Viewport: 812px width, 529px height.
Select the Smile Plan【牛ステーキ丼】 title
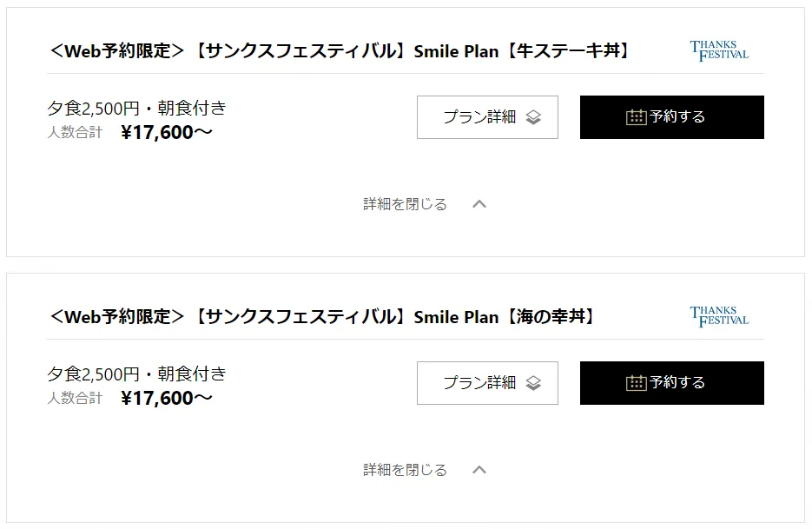[339, 51]
